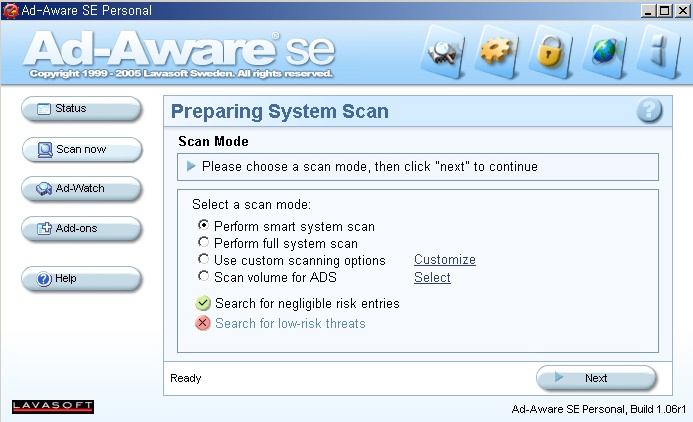Click the round question mark help icon
693x422 pixels.
(x=649, y=111)
